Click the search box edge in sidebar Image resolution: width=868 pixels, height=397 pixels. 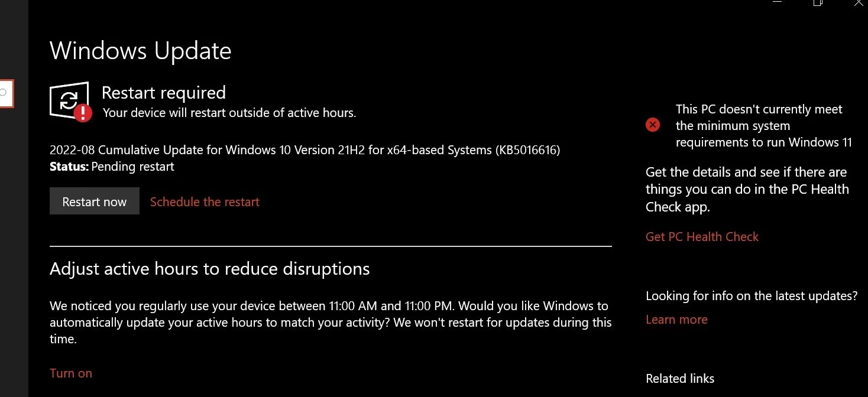click(6, 93)
